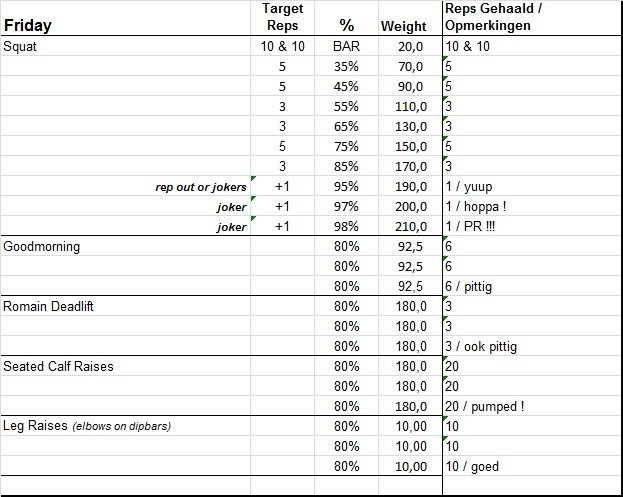Click the 95% percentage cell
Viewport: 623px width, 497px height.
click(347, 187)
